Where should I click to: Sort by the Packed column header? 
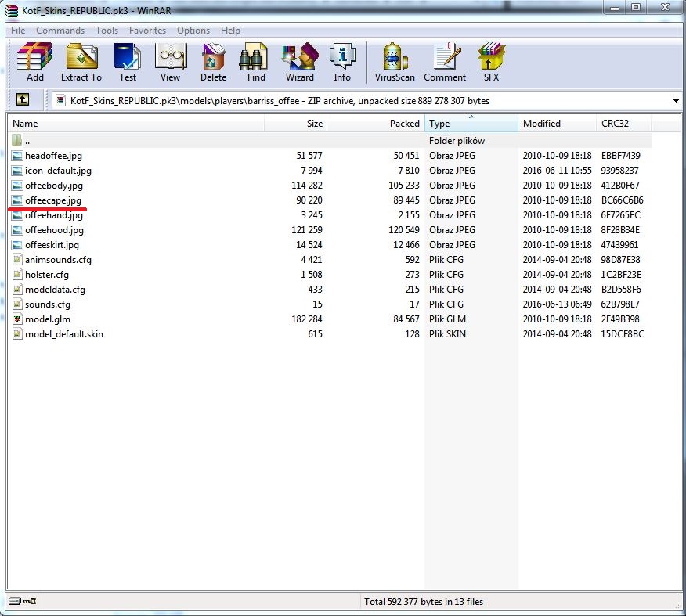point(376,124)
